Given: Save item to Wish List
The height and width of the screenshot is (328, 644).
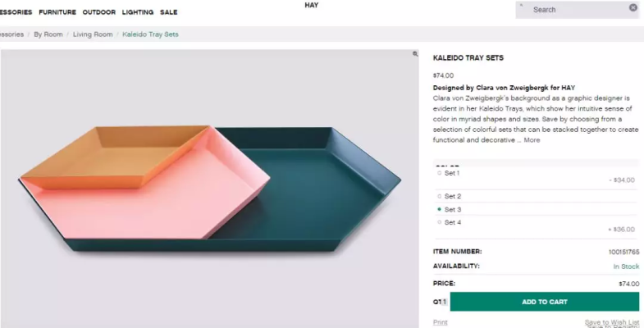Looking at the screenshot, I should point(611,322).
